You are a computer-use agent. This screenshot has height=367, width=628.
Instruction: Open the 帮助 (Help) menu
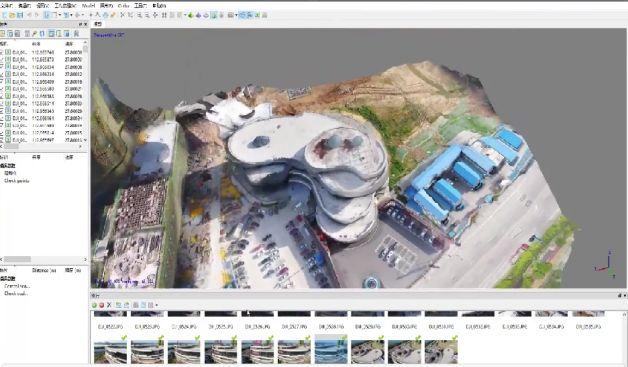point(159,6)
